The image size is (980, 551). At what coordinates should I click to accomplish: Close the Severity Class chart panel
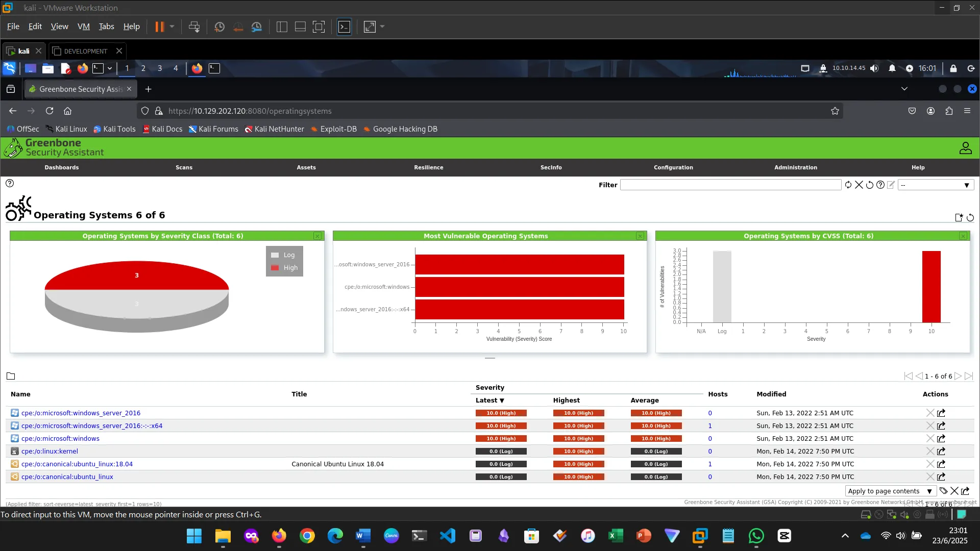coord(317,236)
